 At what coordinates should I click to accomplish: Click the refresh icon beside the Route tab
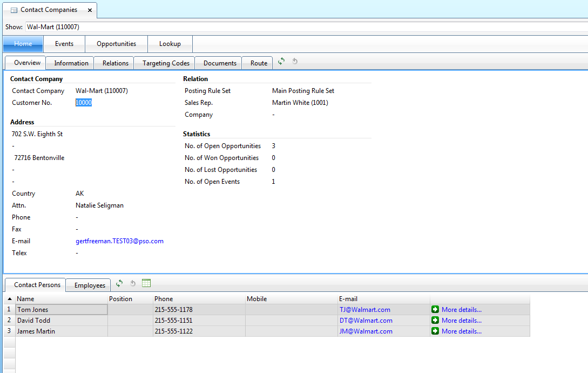tap(281, 62)
